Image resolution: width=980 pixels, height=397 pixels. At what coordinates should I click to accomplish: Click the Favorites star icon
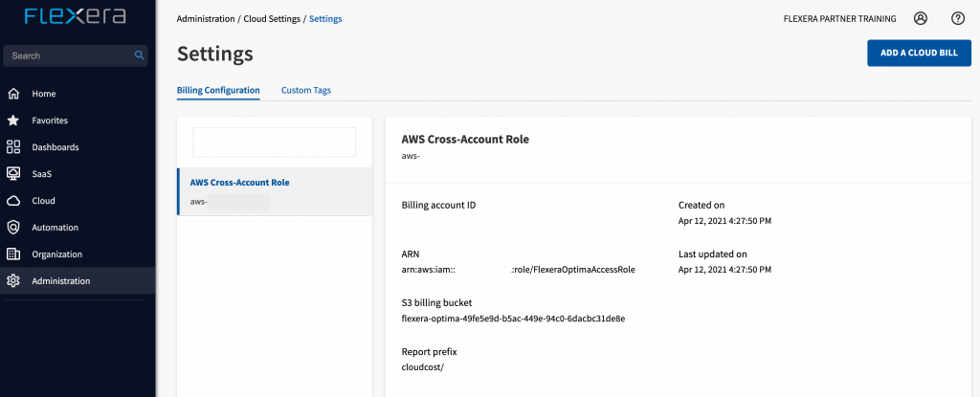click(13, 121)
